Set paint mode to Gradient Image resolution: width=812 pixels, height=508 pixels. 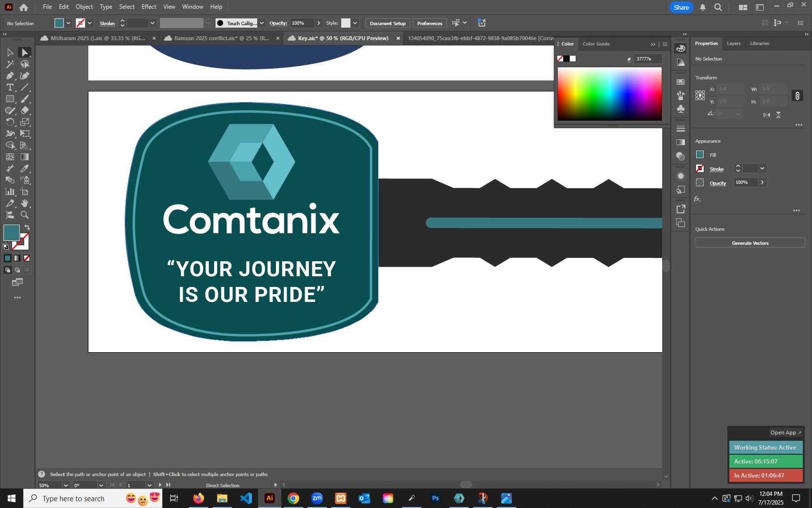17,258
